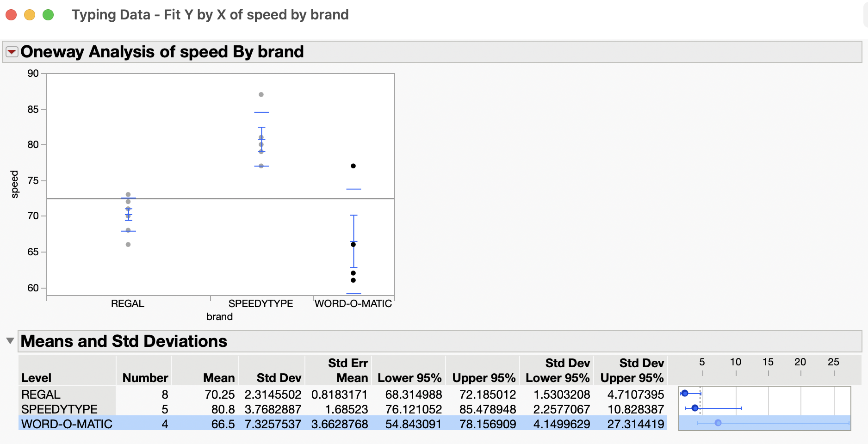Click the brand axis title

[219, 317]
